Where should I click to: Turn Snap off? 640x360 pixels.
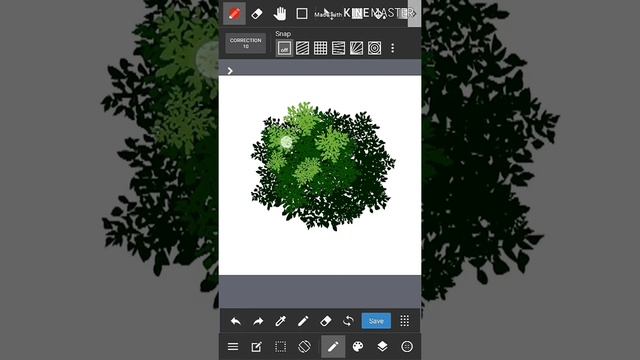(x=284, y=48)
